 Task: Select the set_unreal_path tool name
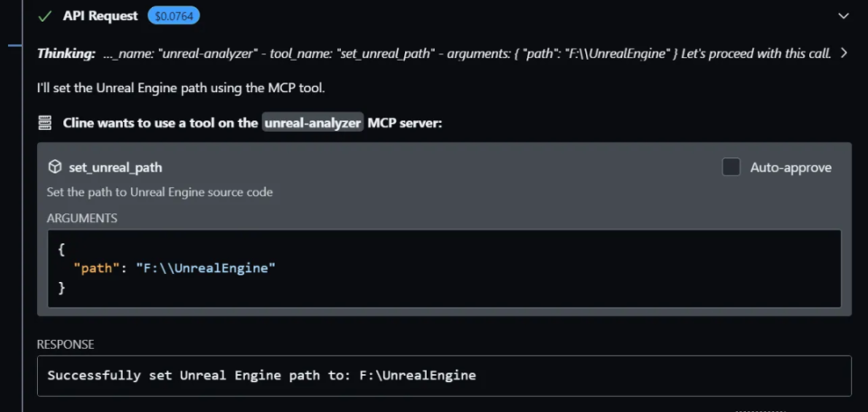(x=115, y=167)
